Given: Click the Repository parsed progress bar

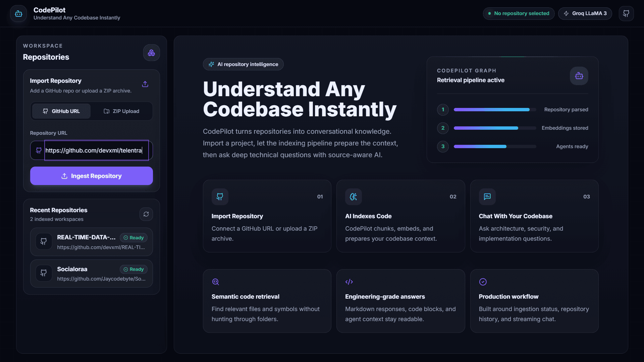Looking at the screenshot, I should tap(495, 110).
